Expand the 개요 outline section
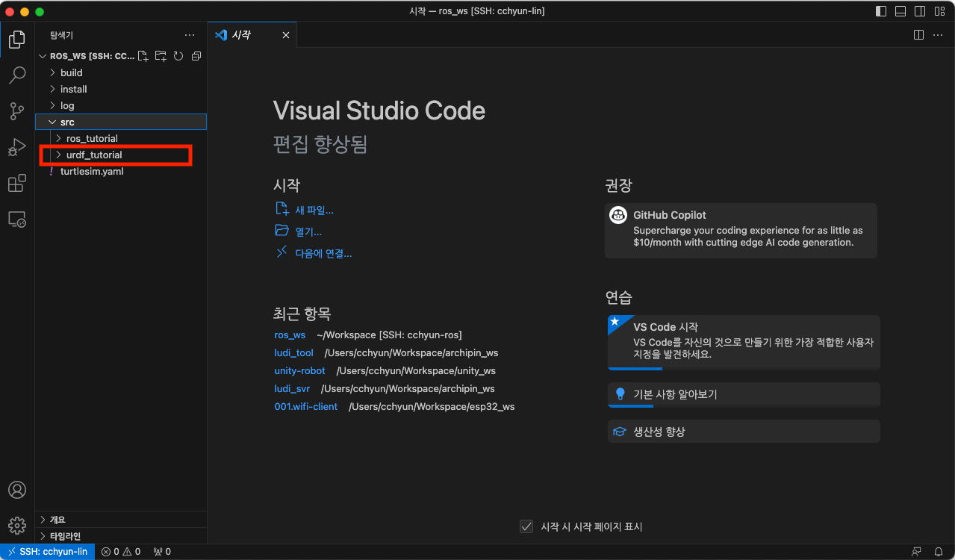Image resolution: width=955 pixels, height=560 pixels. [x=121, y=519]
